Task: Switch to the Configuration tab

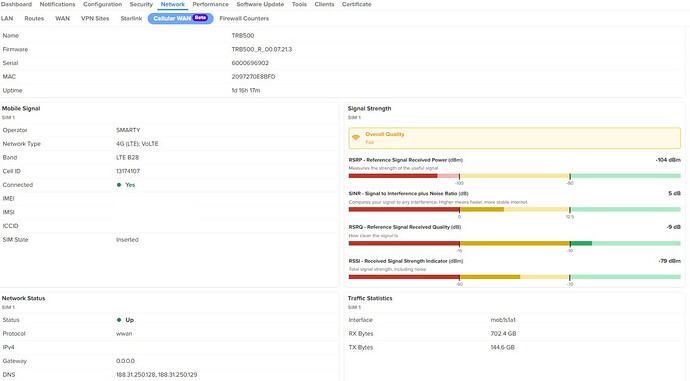Action: point(103,4)
